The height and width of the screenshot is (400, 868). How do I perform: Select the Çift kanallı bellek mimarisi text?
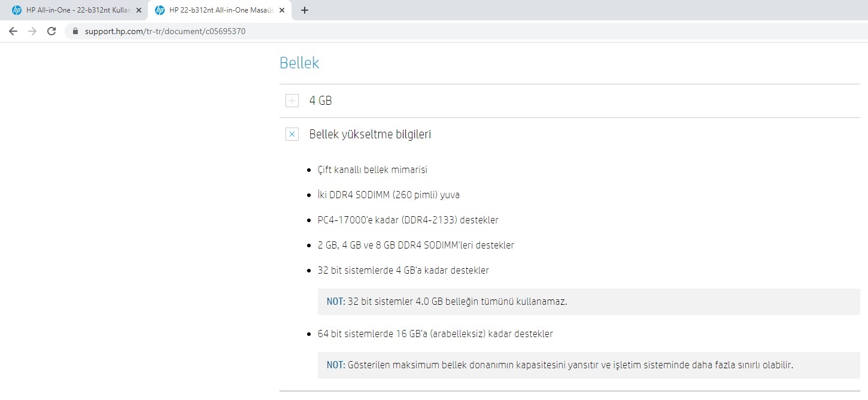[x=372, y=169]
